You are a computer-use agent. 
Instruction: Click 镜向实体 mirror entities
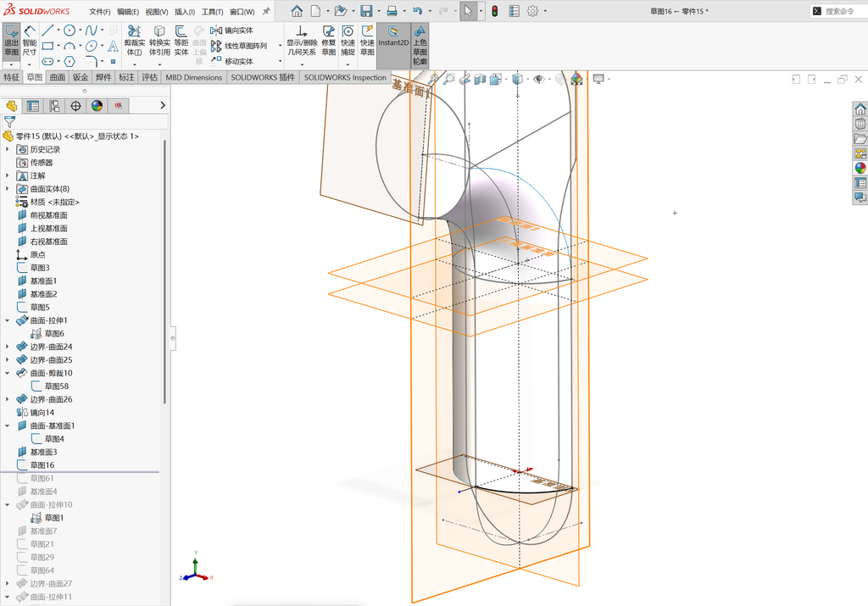pyautogui.click(x=232, y=31)
